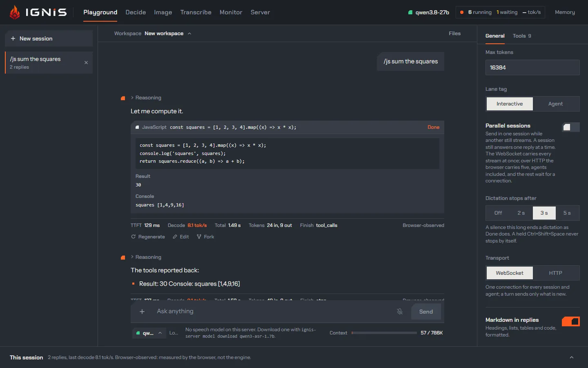Click the green qwen3.8-27b model indicator

click(x=429, y=12)
